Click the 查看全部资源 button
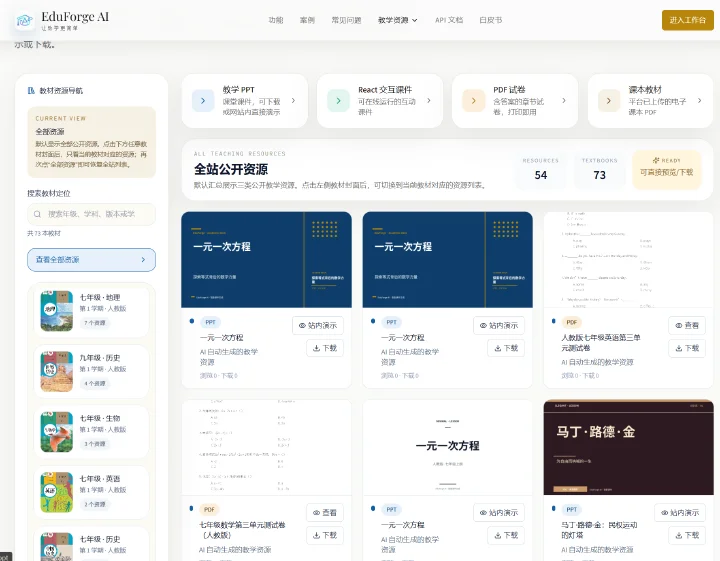This screenshot has height=561, width=720. 91,260
